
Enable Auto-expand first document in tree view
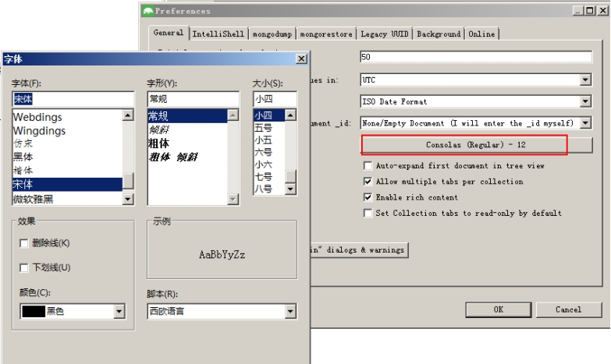tap(368, 165)
